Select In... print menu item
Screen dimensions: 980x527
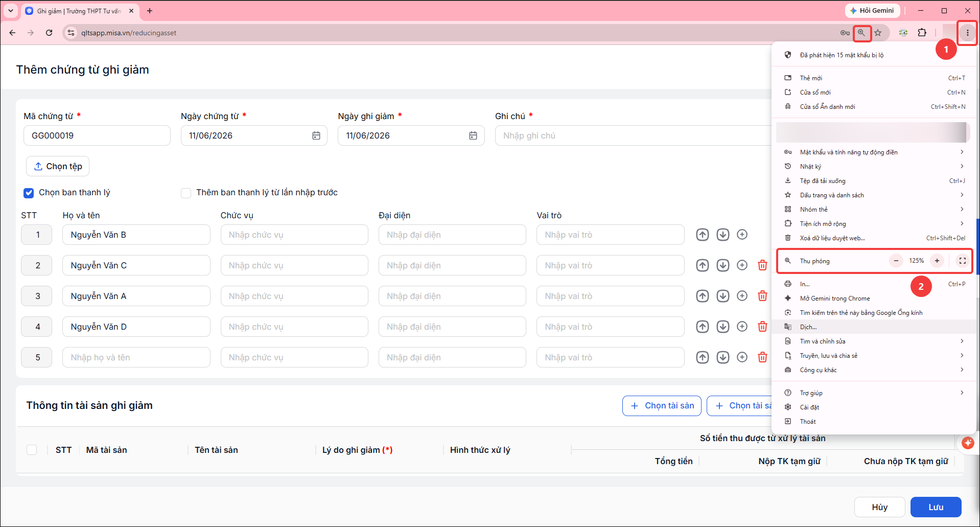point(874,284)
